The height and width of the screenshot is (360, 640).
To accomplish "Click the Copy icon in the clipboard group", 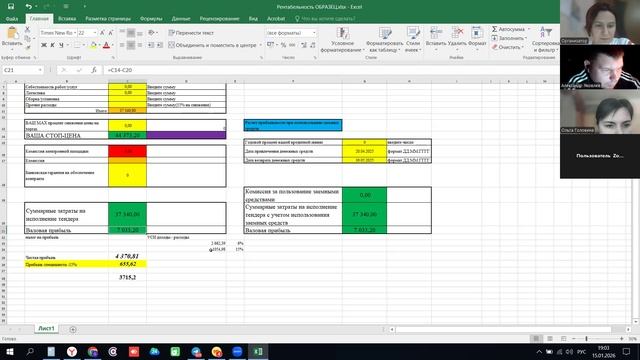I will pos(27,38).
